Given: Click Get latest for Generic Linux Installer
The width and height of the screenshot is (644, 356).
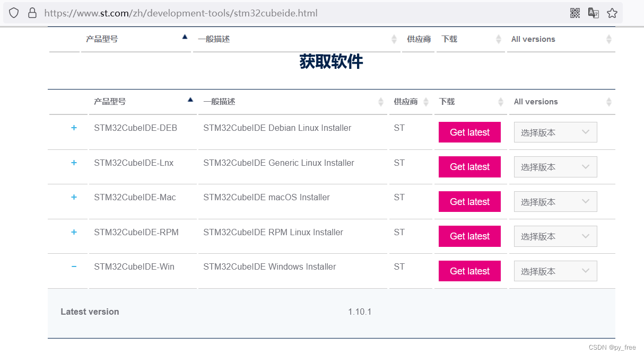Looking at the screenshot, I should coord(469,167).
